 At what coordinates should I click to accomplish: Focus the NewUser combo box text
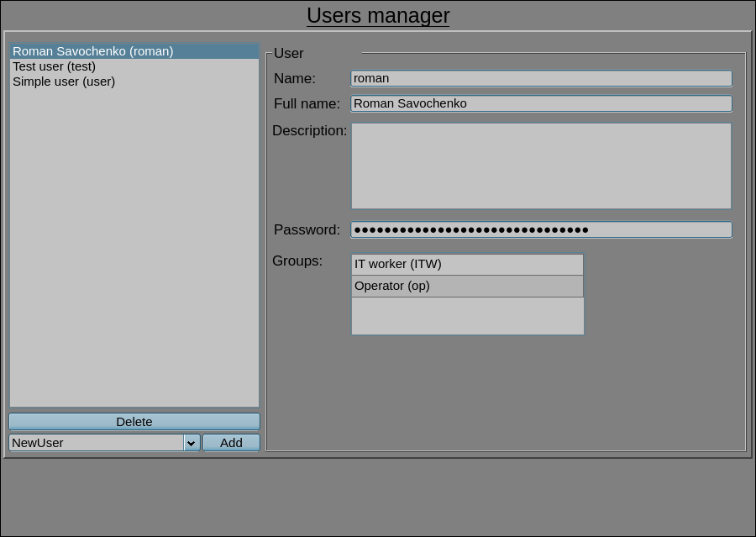tap(96, 443)
